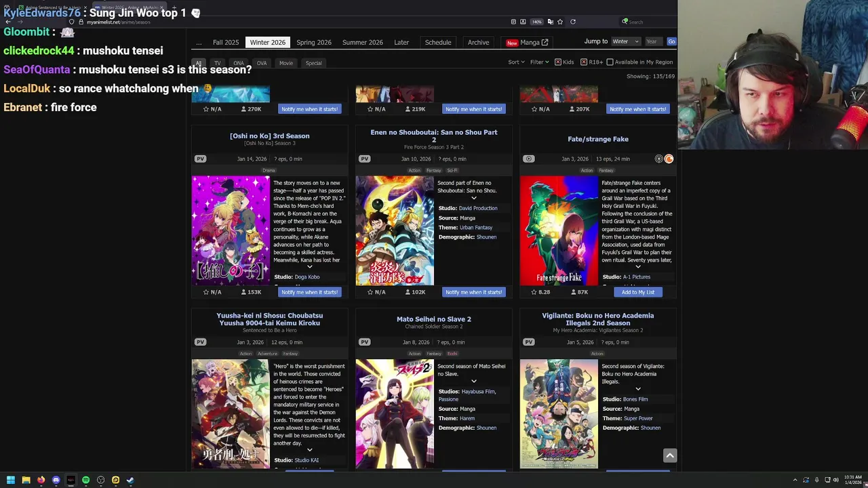Image resolution: width=868 pixels, height=488 pixels.
Task: Open the volume control in the system tray
Action: tap(835, 480)
